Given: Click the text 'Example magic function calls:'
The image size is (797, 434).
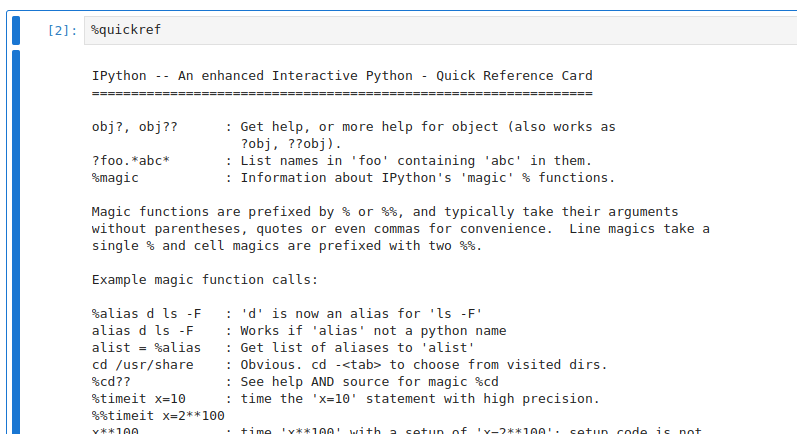Looking at the screenshot, I should 205,280.
